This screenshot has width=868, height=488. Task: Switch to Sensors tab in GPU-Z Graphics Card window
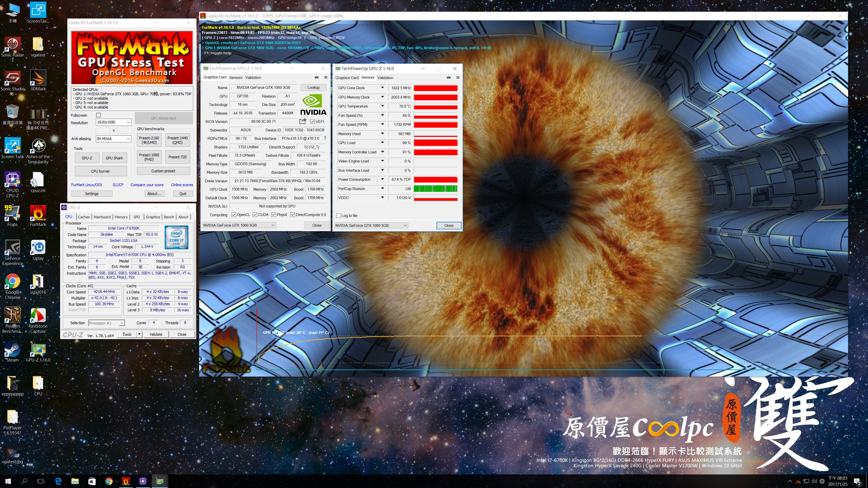[236, 77]
